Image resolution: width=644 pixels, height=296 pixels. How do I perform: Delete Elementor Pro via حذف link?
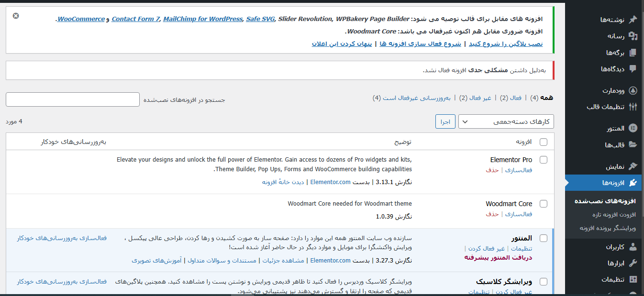tap(492, 170)
